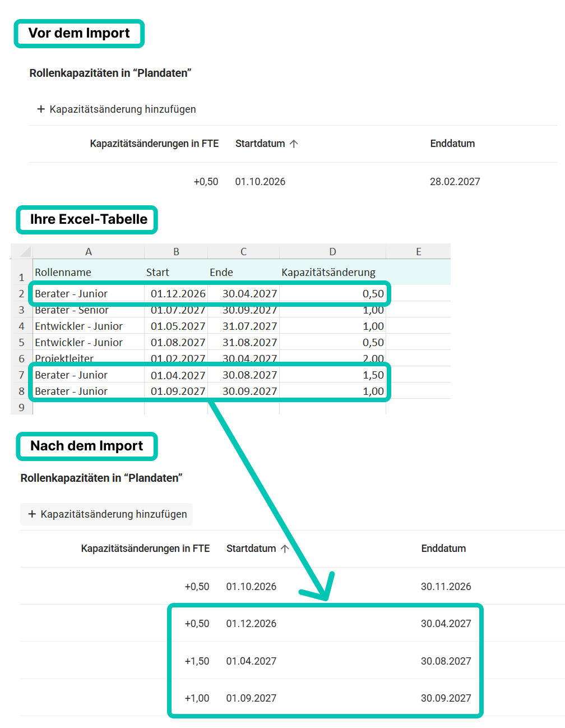
Task: Select Excel column E header
Action: point(418,252)
